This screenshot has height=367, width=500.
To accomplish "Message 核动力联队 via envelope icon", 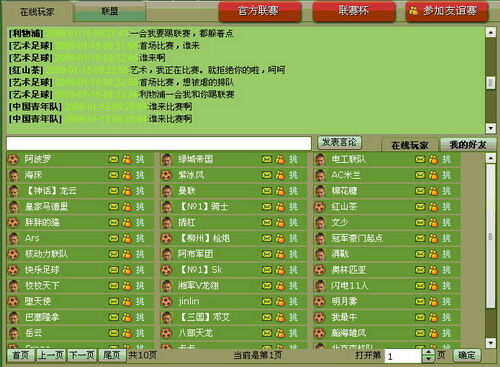I will 113,254.
